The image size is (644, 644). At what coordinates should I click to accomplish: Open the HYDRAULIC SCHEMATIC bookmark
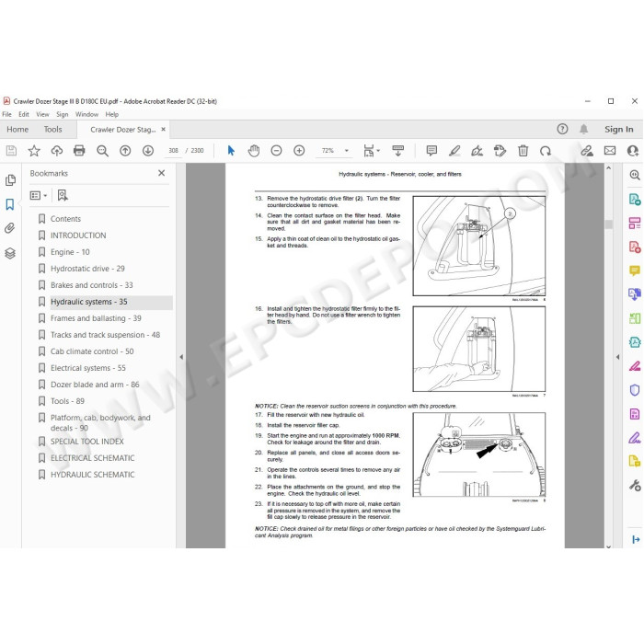[92, 475]
